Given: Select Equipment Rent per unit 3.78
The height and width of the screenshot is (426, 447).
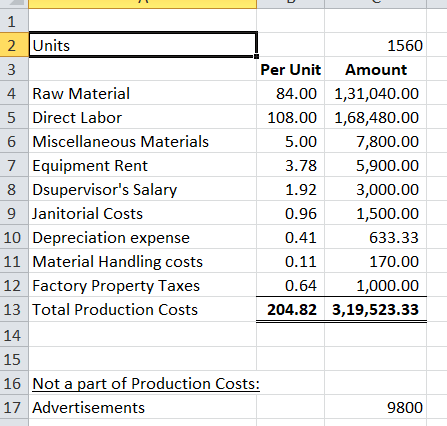Looking at the screenshot, I should (290, 165).
